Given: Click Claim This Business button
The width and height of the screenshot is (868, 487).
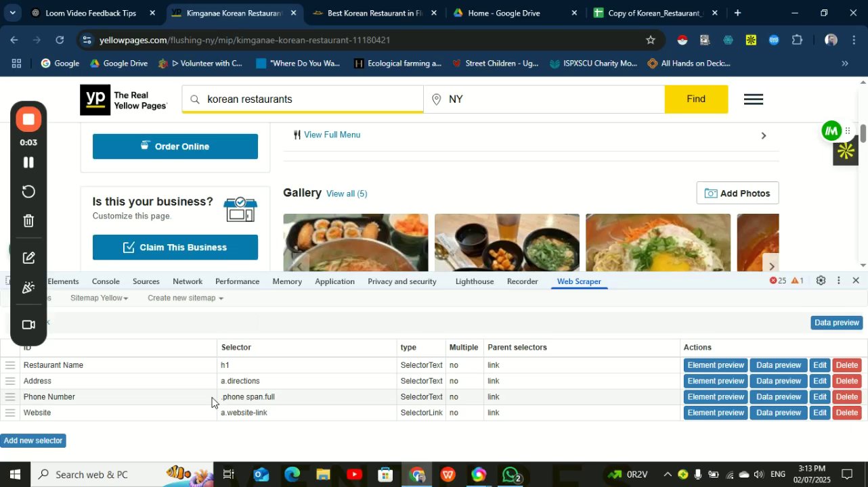Looking at the screenshot, I should (175, 248).
